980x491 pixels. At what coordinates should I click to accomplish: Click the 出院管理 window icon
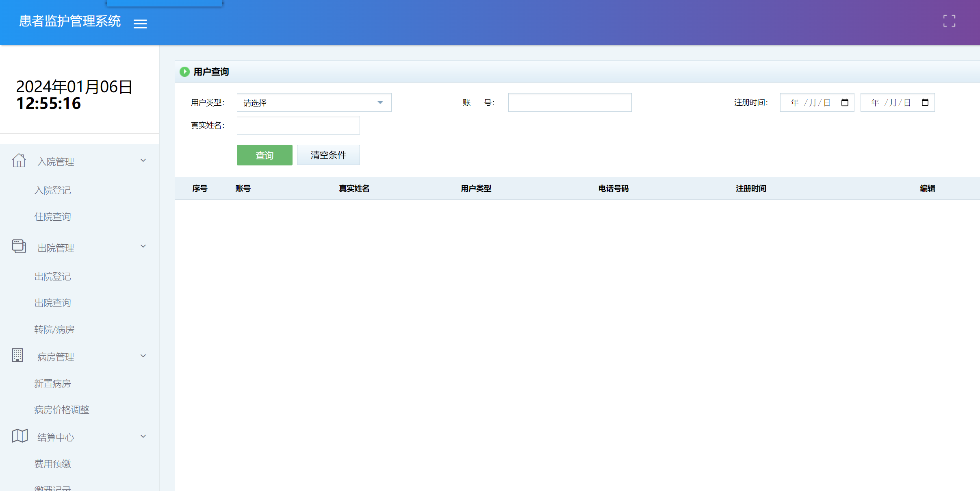(19, 246)
